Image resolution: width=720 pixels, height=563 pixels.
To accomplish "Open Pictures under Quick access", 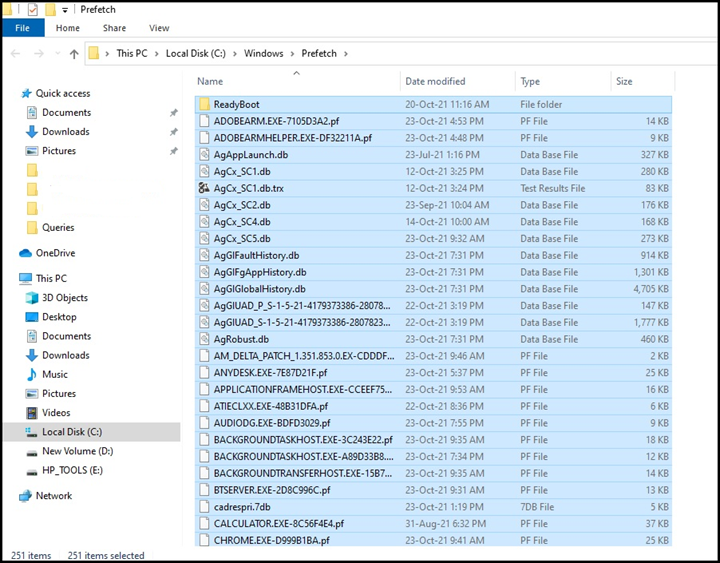I will tap(59, 151).
